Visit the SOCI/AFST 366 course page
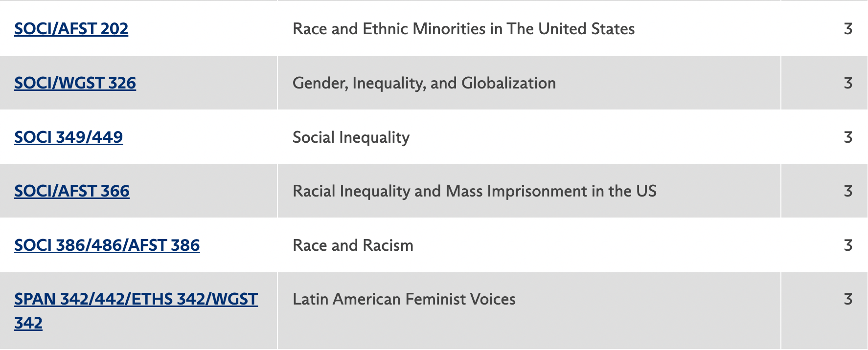This screenshot has width=868, height=350. 72,191
